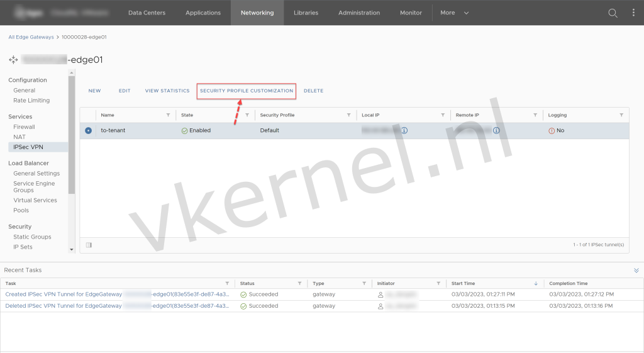Filter the Name column
644x353 pixels.
pos(168,115)
